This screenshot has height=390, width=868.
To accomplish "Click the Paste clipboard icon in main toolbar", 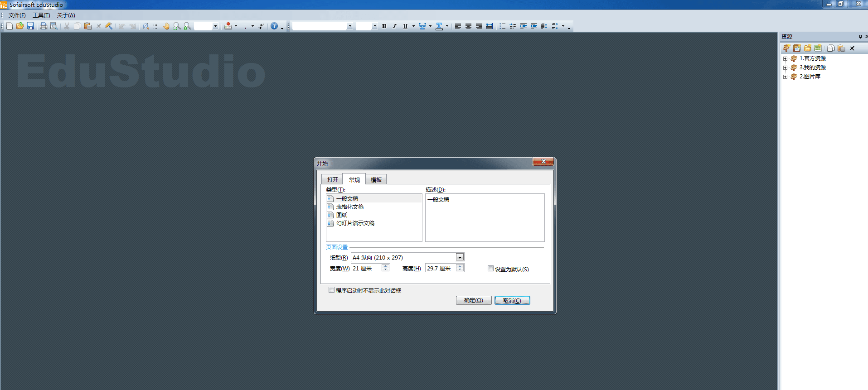I will coord(88,26).
